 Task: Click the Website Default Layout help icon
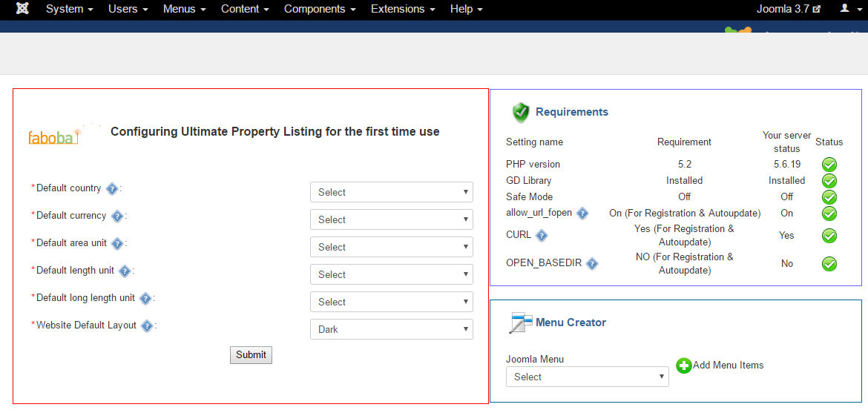tap(147, 326)
